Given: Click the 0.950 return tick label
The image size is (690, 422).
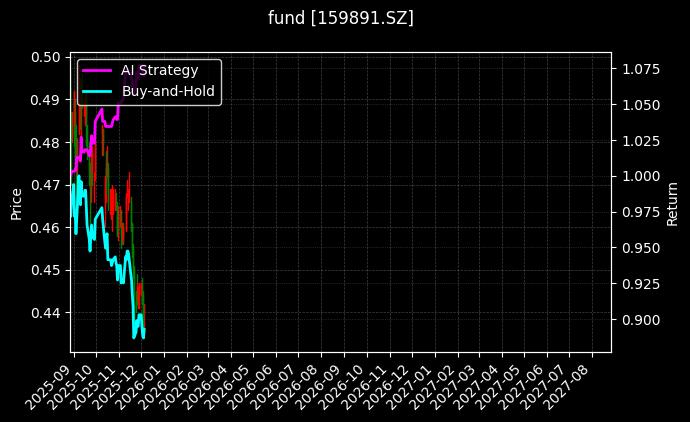Looking at the screenshot, I should click(x=641, y=248).
